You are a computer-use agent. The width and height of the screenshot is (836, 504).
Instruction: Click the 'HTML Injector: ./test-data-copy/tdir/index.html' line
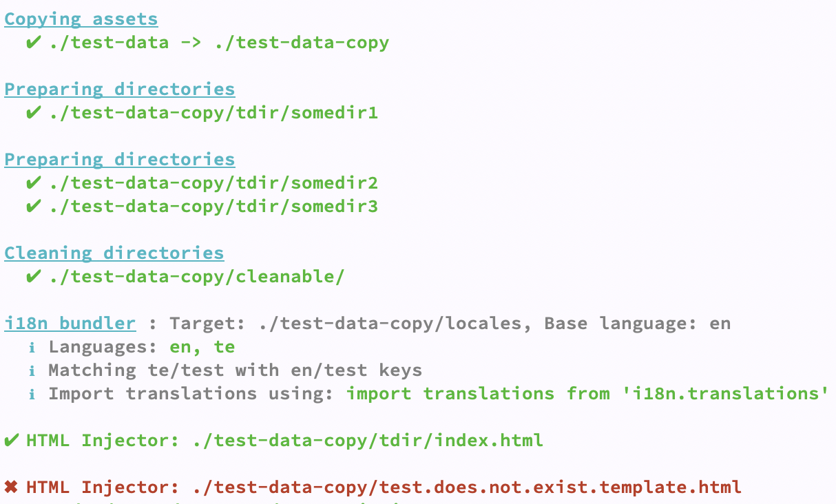pos(285,441)
